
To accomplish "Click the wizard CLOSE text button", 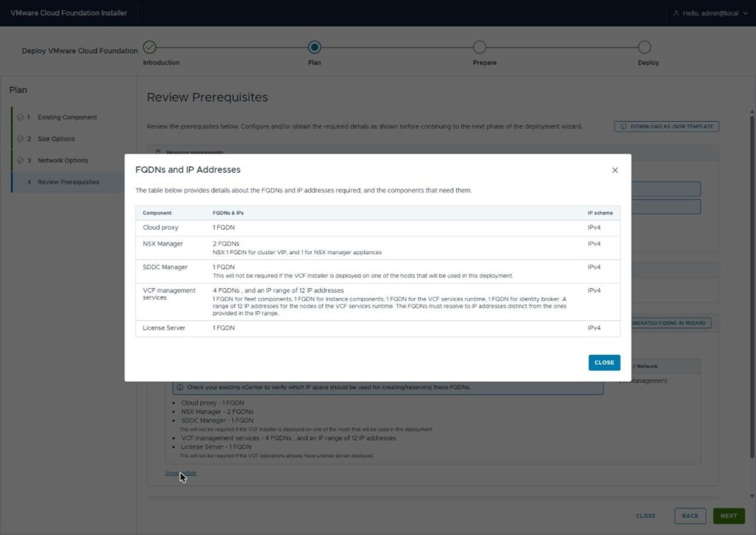I will click(x=645, y=516).
